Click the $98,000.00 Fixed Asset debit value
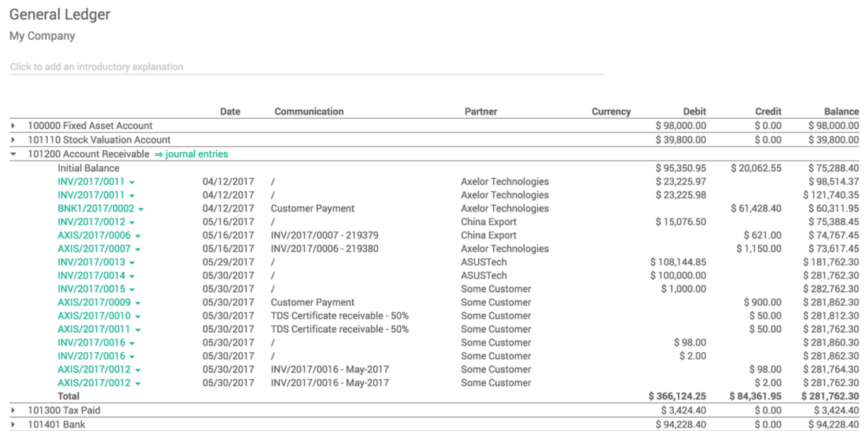This screenshot has height=431, width=868. (681, 126)
